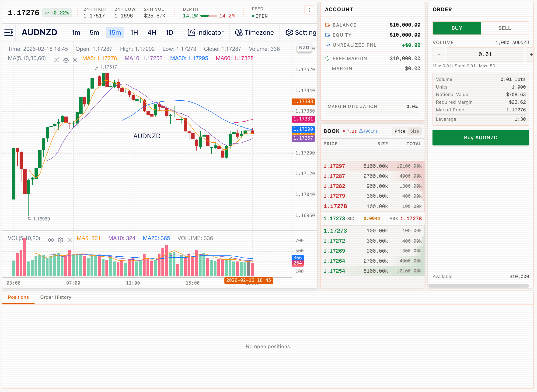Open MA indicator settings gear
Viewport: 537px width, 392px height.
pyautogui.click(x=66, y=60)
